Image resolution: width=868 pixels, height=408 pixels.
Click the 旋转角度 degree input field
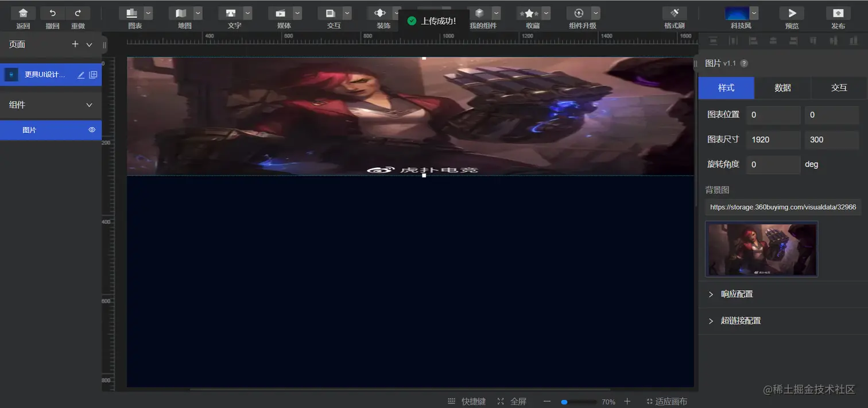pyautogui.click(x=773, y=164)
